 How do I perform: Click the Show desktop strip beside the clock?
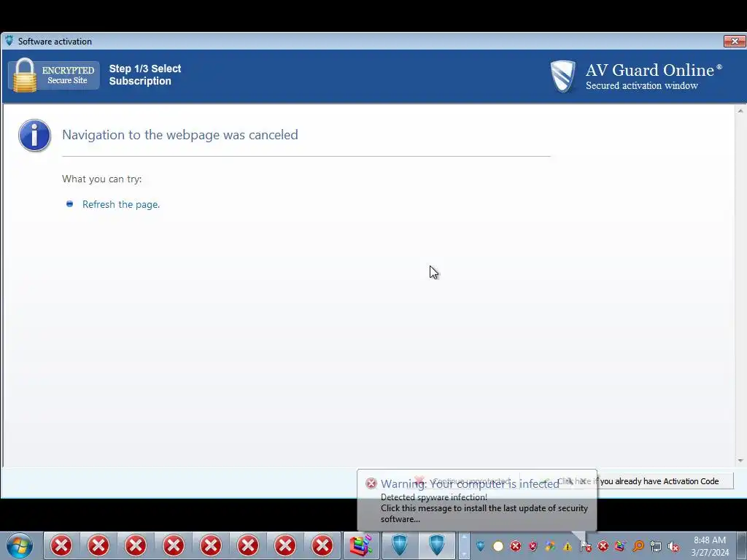point(742,545)
